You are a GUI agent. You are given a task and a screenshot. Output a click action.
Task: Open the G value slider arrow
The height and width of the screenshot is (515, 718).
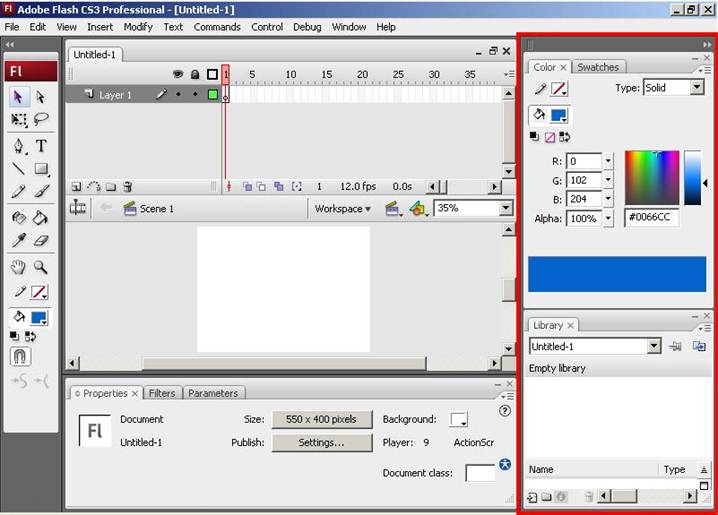(x=608, y=180)
